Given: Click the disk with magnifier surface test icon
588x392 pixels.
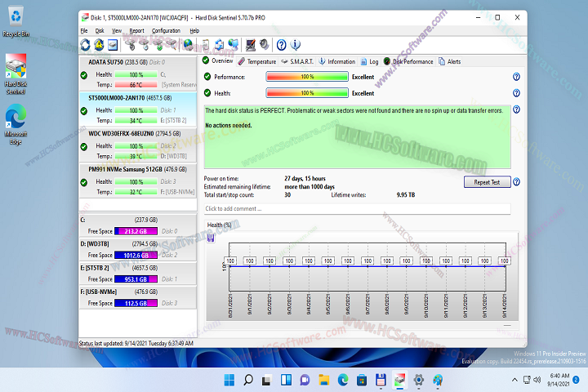Looking at the screenshot, I should point(171,45).
